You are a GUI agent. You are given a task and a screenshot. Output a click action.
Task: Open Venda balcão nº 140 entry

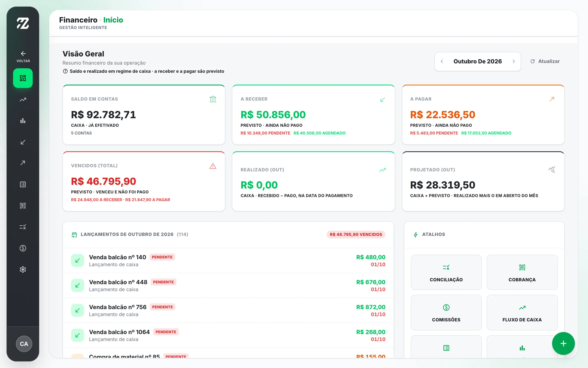coord(228,261)
